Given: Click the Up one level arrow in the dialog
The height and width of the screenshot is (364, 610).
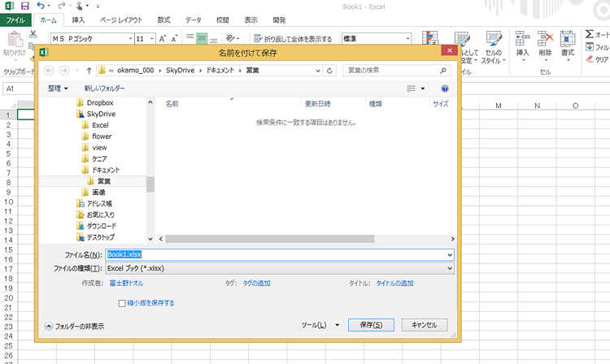Looking at the screenshot, I should (x=89, y=71).
